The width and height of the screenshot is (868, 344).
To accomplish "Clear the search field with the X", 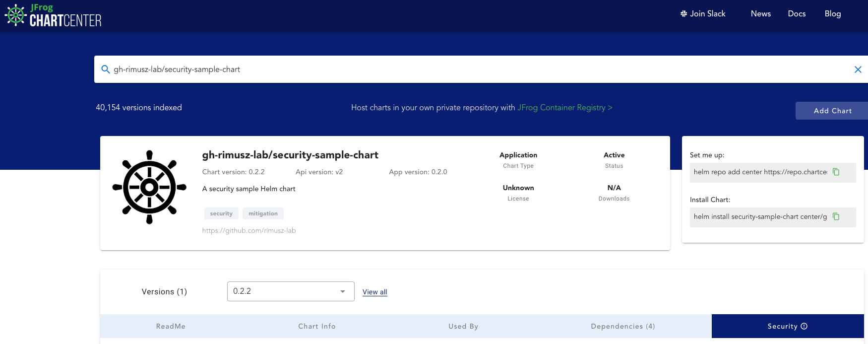I will tap(858, 69).
